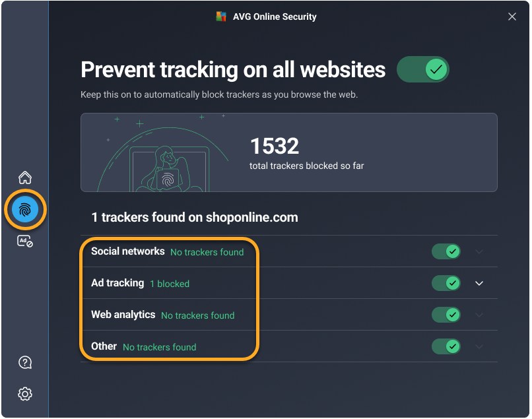Click the Social networks category label

tap(128, 251)
